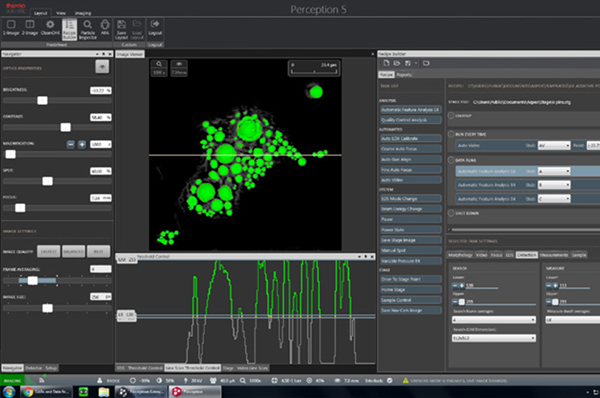
Task: Click the Save Stage Image task
Action: pos(410,240)
